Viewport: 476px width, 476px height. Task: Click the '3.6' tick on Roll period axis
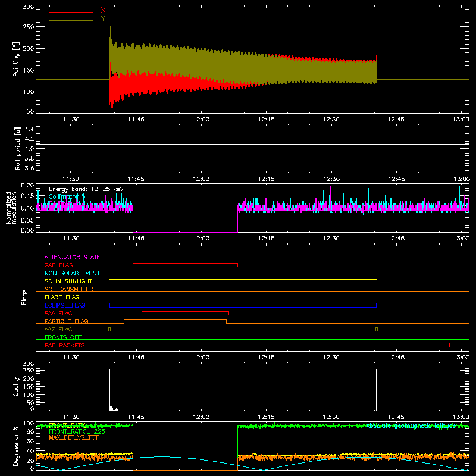pyautogui.click(x=29, y=168)
